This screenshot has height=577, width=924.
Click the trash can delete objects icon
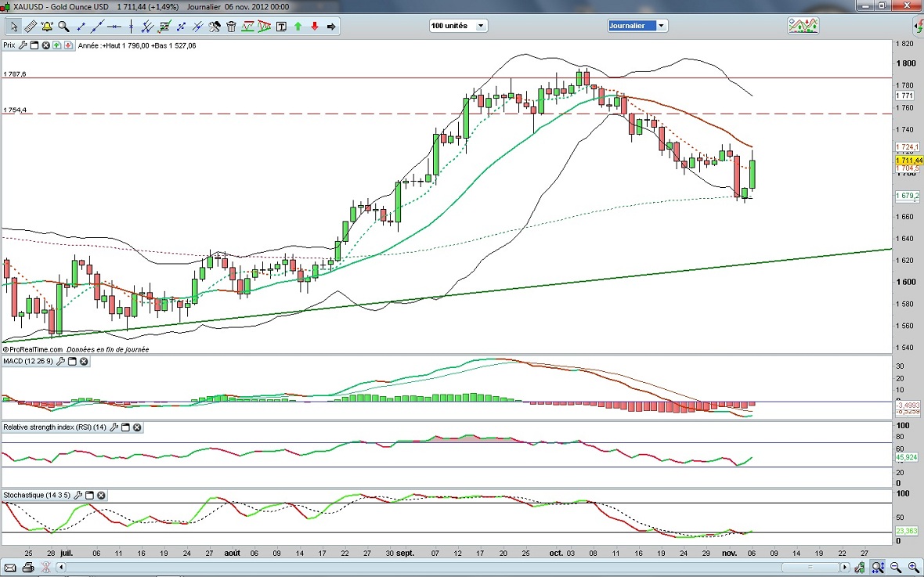tap(232, 27)
